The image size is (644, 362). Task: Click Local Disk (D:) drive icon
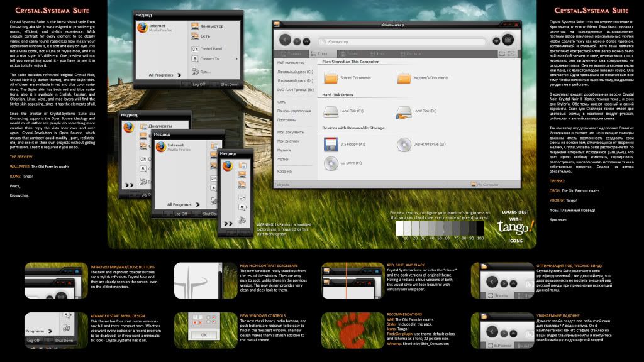click(x=404, y=112)
